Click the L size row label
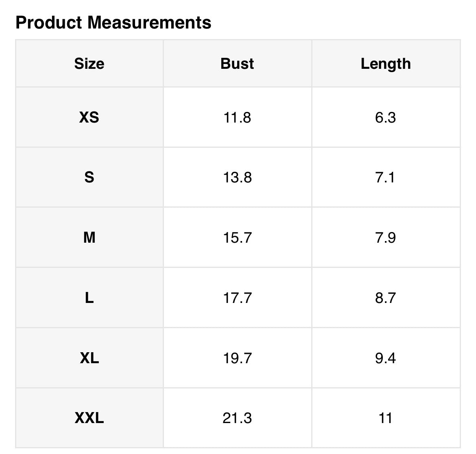Image resolution: width=476 pixels, height=454 pixels. click(x=89, y=298)
